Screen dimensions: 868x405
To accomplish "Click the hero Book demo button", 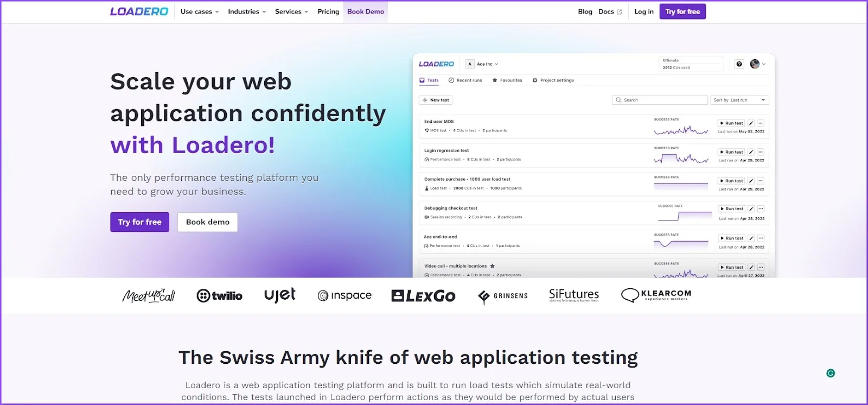I will pos(208,222).
